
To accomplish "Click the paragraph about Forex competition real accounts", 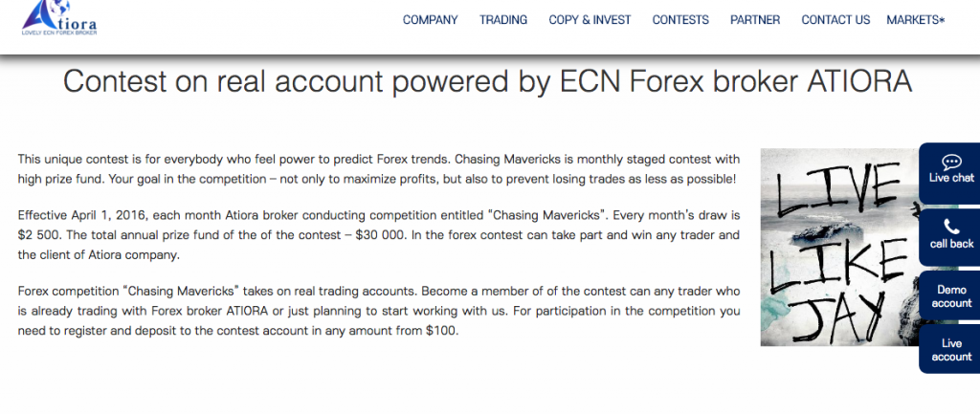I will 379,311.
